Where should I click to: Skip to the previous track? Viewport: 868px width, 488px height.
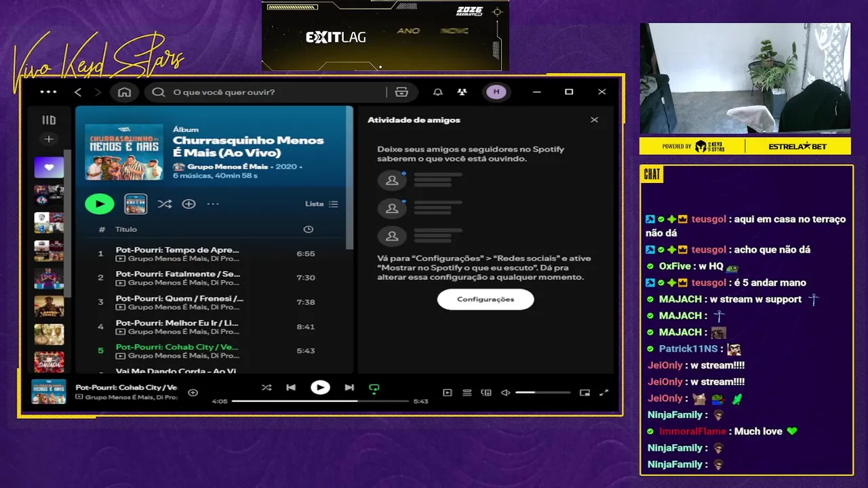pos(291,388)
